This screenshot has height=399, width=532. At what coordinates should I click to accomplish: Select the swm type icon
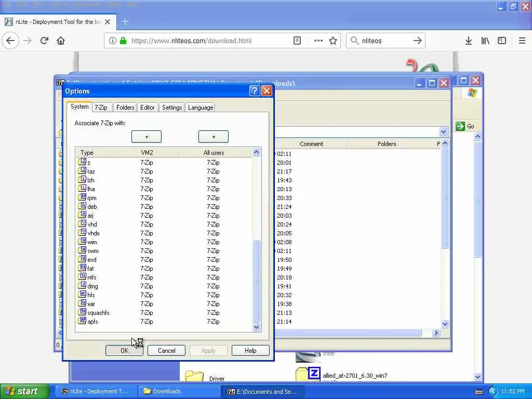pos(82,250)
